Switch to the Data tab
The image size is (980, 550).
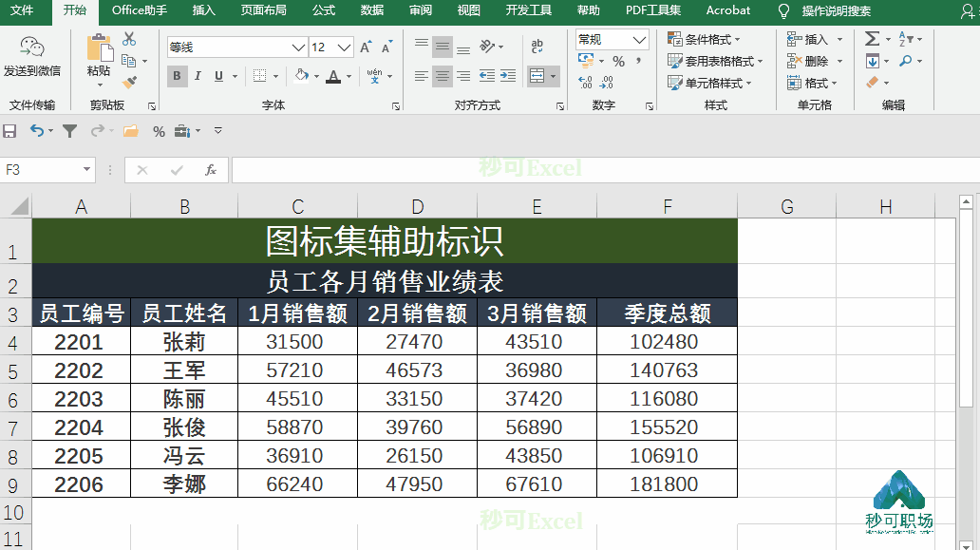[x=372, y=10]
